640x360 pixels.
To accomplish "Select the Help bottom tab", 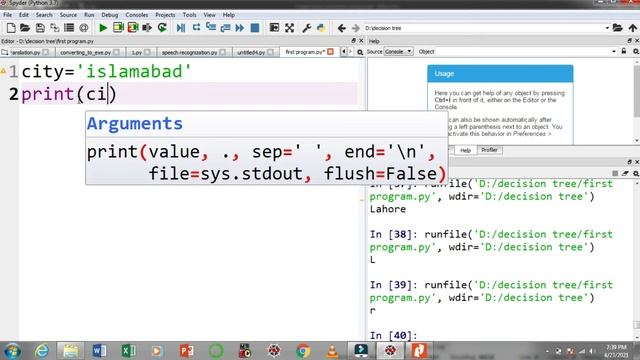I will (465, 150).
